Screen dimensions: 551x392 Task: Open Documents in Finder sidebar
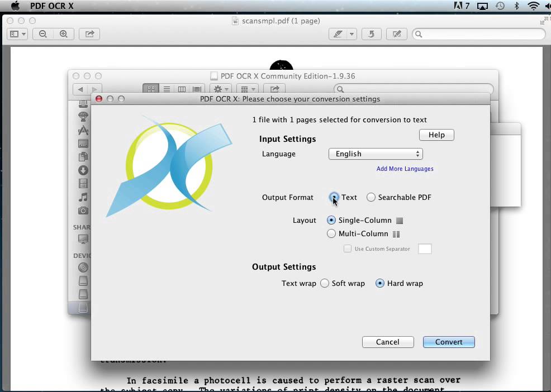coord(83,157)
